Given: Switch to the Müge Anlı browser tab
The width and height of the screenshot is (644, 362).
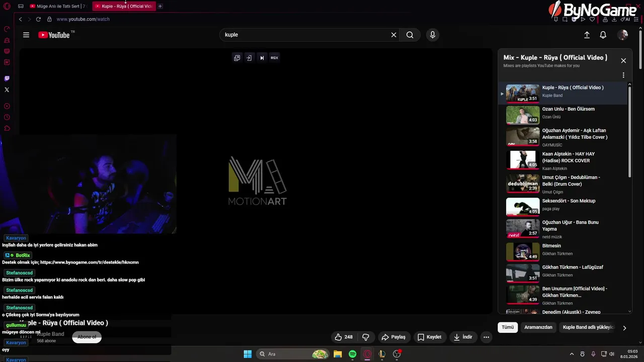Looking at the screenshot, I should pos(57,6).
